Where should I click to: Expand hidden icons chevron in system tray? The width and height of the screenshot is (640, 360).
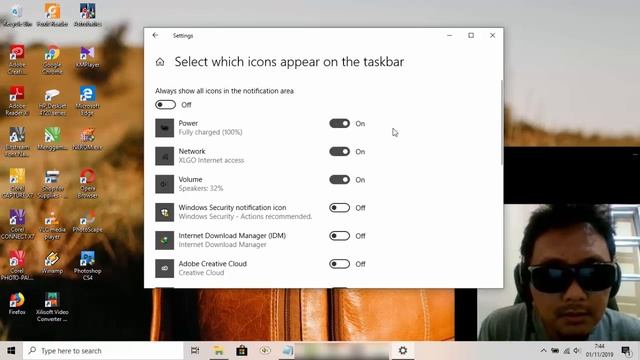point(543,351)
